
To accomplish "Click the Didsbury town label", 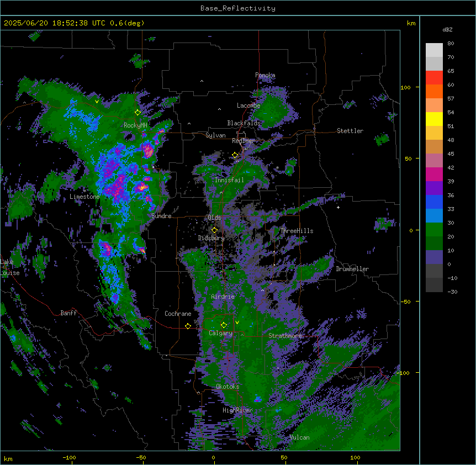I will tap(211, 238).
